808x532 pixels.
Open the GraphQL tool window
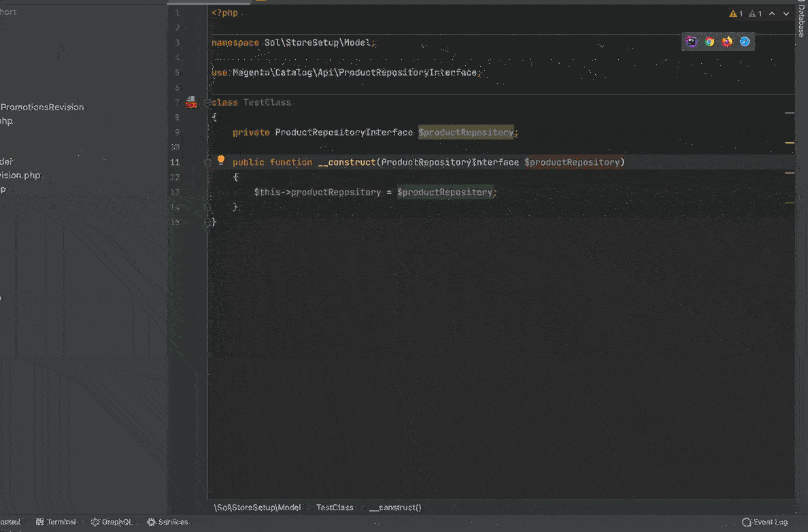tap(112, 522)
